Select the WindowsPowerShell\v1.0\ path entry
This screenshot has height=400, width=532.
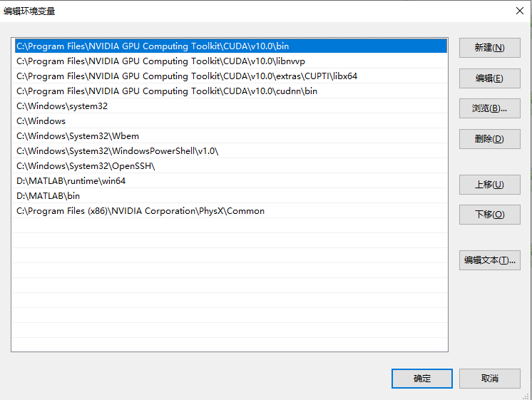click(x=231, y=150)
